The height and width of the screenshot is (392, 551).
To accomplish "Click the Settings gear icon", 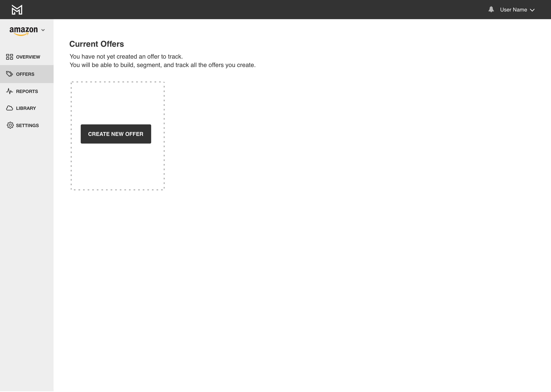I will pos(10,125).
